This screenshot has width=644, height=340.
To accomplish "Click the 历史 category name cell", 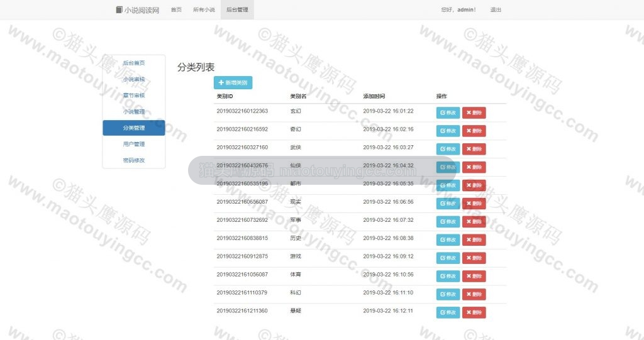I will coord(296,238).
